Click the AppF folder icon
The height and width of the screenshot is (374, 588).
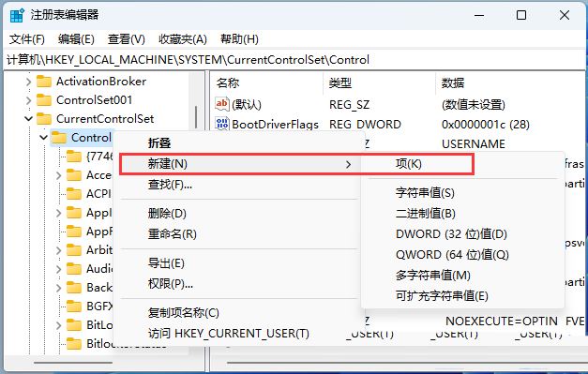74,232
